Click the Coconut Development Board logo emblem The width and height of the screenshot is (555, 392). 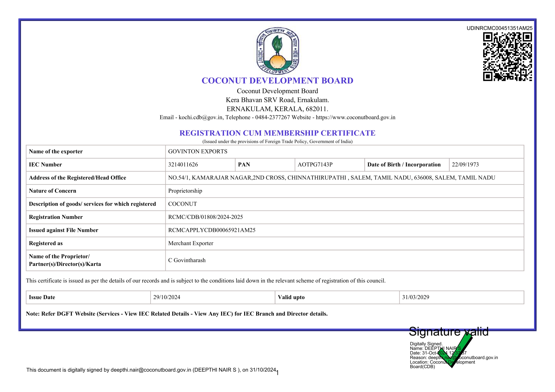point(277,51)
